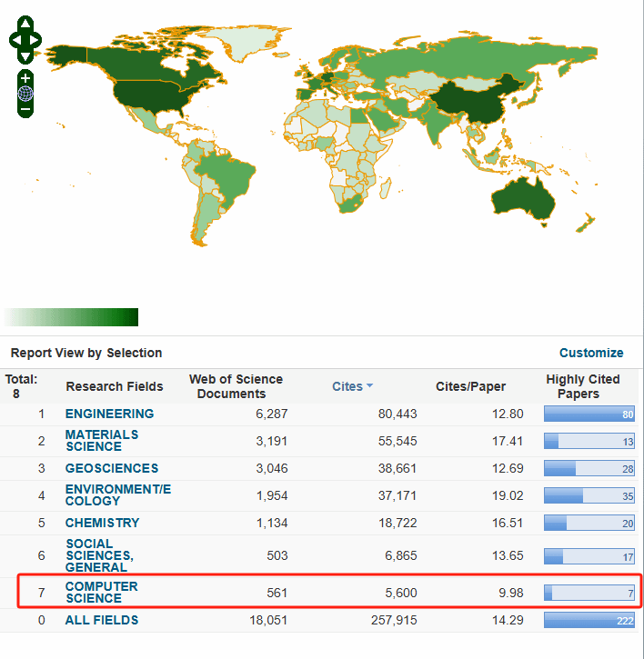The image size is (644, 659).
Task: Pan the map up with the arrow
Action: [25, 24]
